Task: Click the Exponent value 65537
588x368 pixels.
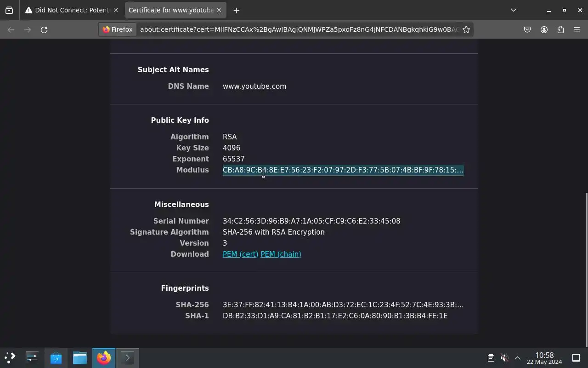Action: tap(233, 159)
